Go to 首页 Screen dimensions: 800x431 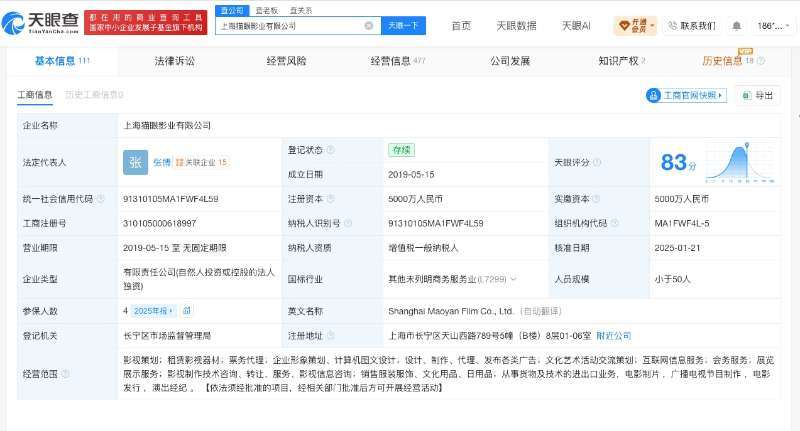[461, 26]
